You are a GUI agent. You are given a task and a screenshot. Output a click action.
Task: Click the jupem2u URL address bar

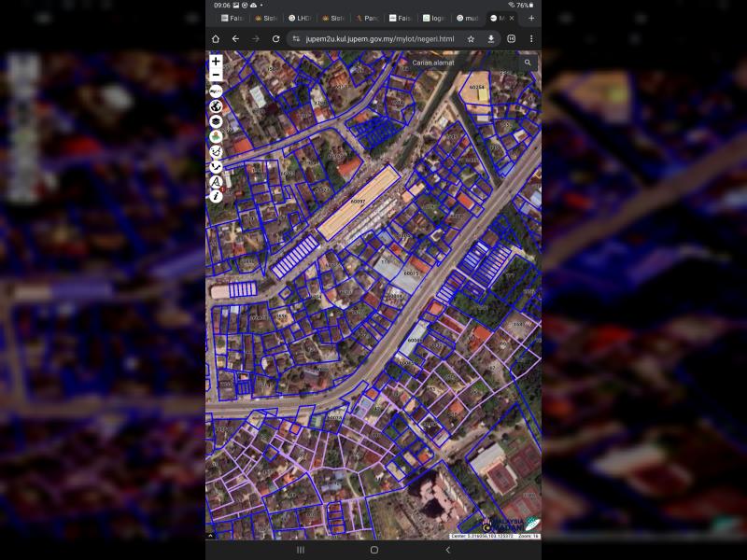coord(378,39)
